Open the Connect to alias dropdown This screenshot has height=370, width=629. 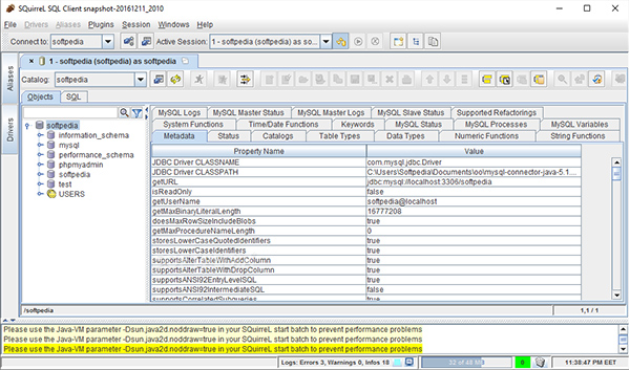coord(108,42)
